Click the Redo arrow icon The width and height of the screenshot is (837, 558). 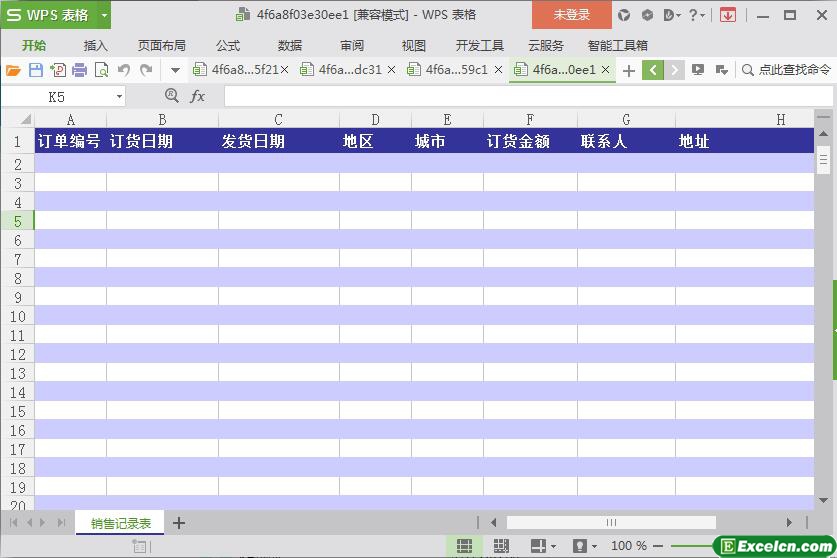pyautogui.click(x=146, y=70)
